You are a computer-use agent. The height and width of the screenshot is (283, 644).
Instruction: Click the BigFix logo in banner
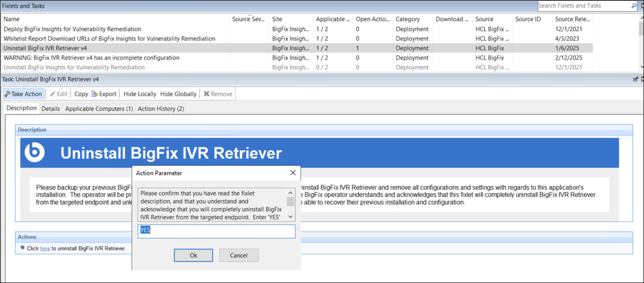[x=35, y=152]
